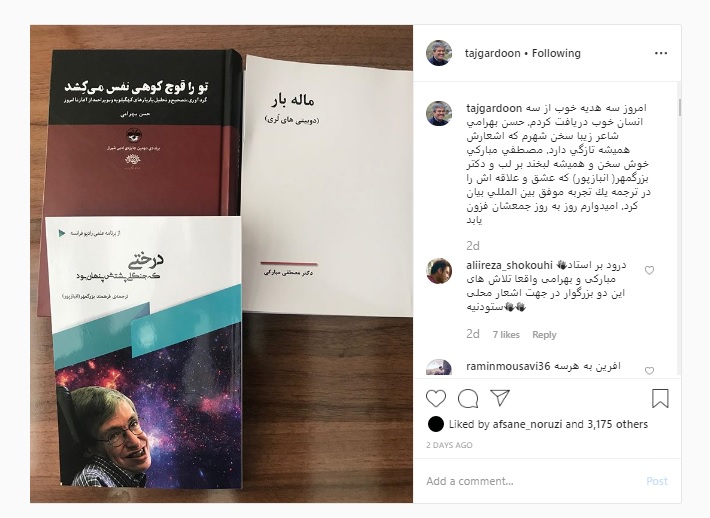Focus the 'Add a comment...' field
The height and width of the screenshot is (518, 710).
(x=530, y=481)
